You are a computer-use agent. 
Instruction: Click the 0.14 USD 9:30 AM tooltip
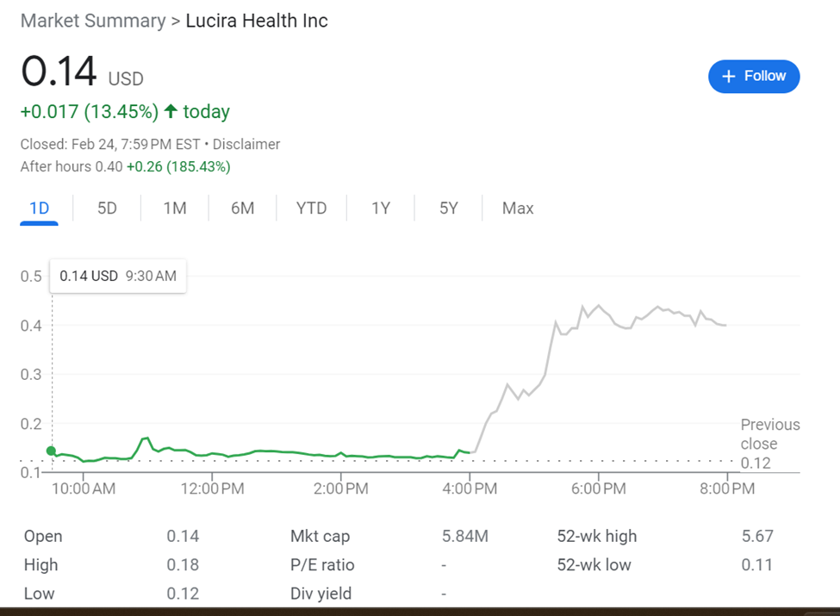[118, 276]
